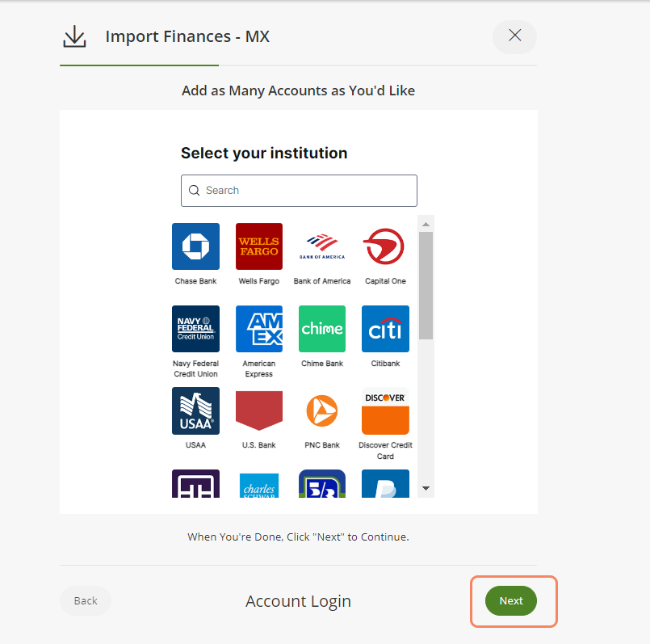Click the "Navy Federal Credit Union" label

(x=195, y=368)
